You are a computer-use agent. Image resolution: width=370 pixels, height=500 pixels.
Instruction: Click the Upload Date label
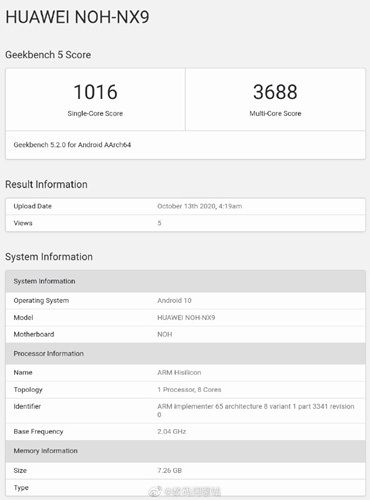tap(33, 206)
